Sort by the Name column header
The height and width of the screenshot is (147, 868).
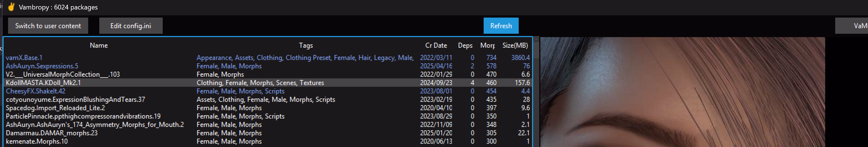(x=99, y=45)
